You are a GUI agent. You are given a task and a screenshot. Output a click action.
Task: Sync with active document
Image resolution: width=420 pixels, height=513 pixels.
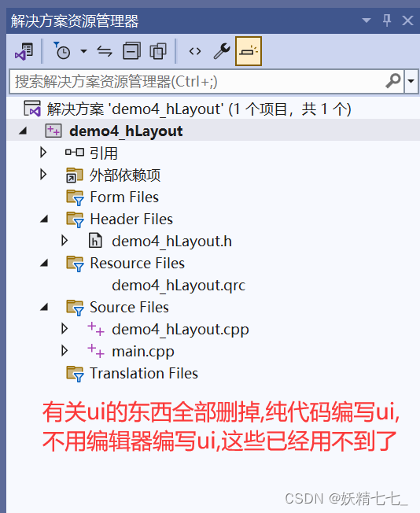[105, 51]
